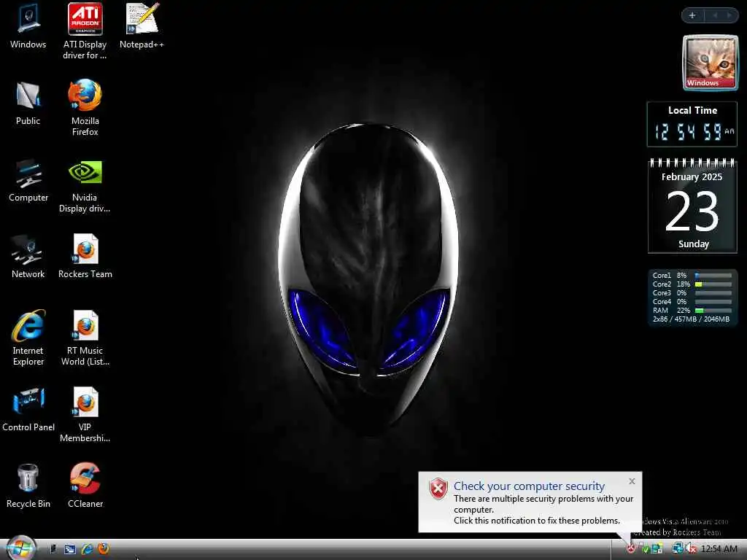Viewport: 747px width, 560px height.
Task: Open the Rockers Team link file
Action: tap(85, 257)
